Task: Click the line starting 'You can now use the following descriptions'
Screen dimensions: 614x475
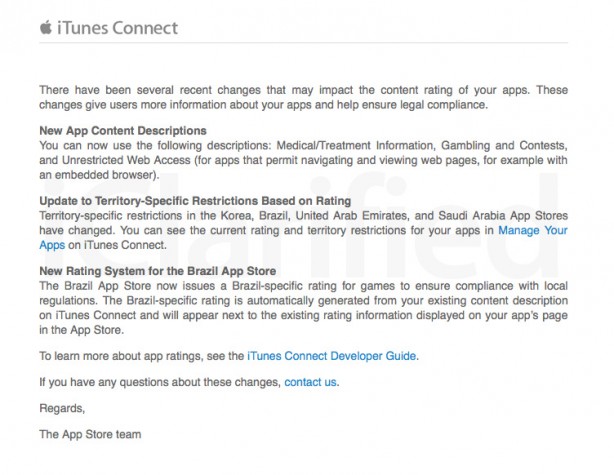Action: [x=303, y=145]
